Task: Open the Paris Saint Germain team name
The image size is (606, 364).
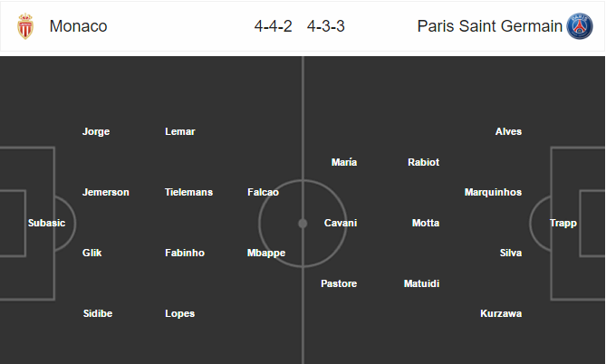Action: tap(490, 26)
